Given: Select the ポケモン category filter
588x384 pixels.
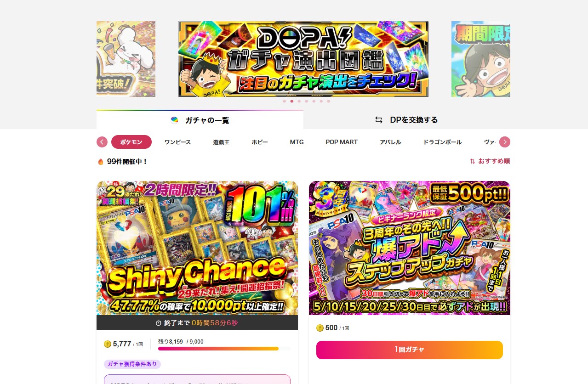Looking at the screenshot, I should pos(131,142).
